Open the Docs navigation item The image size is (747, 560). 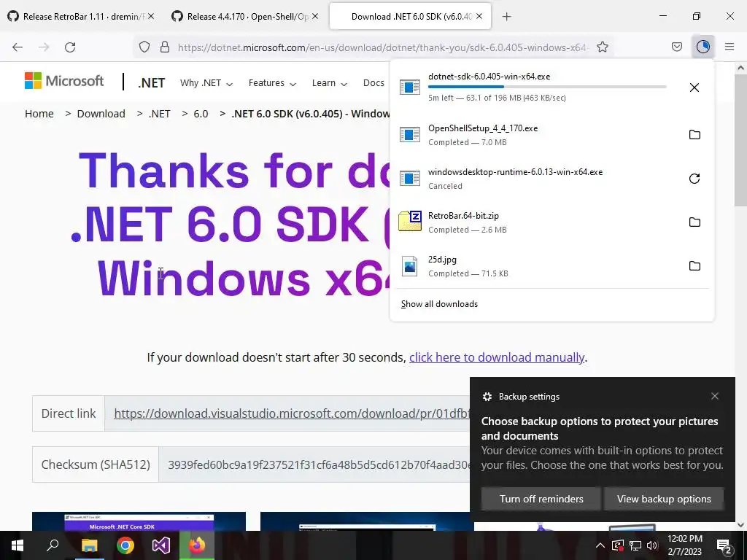coord(373,83)
